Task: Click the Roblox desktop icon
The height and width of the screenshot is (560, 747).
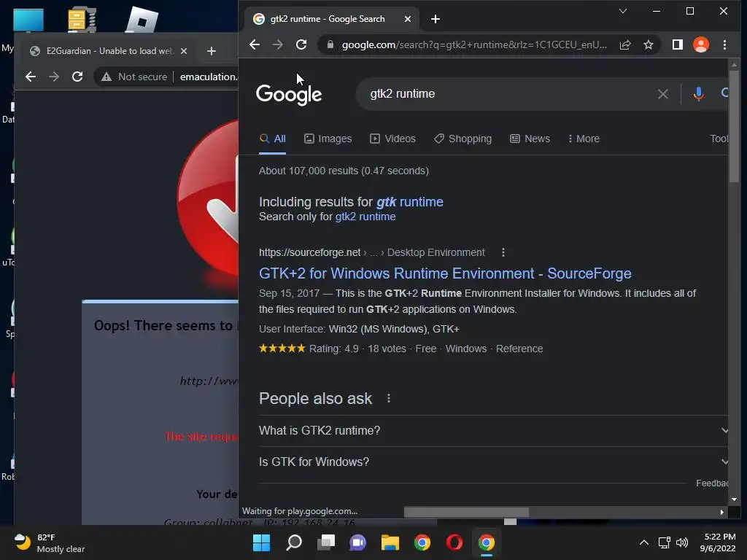Action: 142,20
